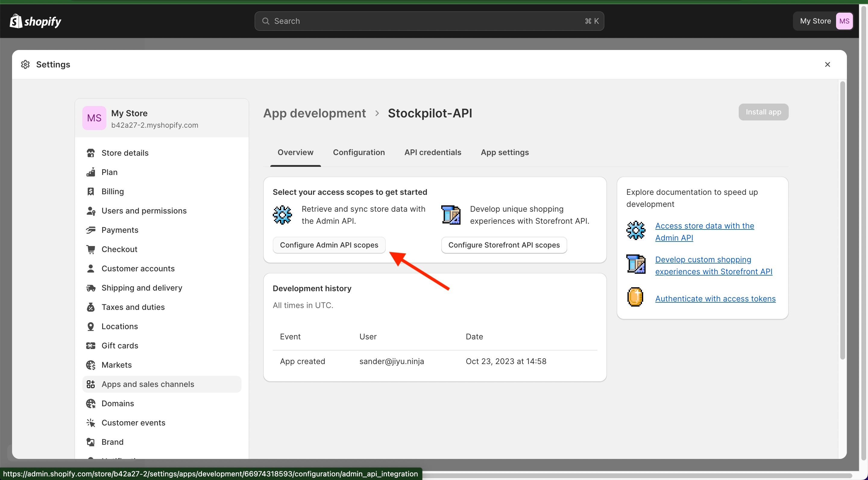Click the Date column header
Screen dimensions: 868x480
474,337
